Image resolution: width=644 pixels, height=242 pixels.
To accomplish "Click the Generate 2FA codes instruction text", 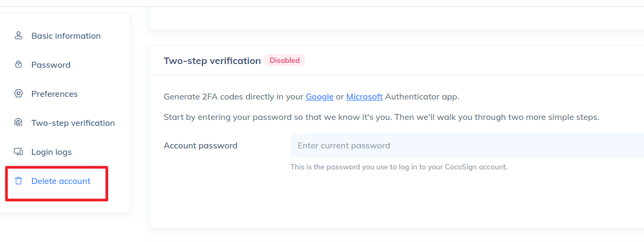I will [x=233, y=97].
